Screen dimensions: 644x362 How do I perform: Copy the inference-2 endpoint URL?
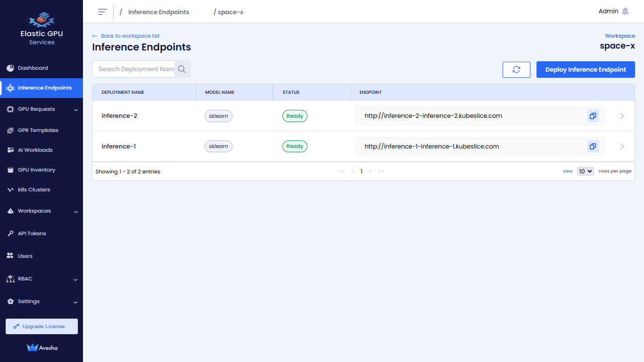point(593,116)
